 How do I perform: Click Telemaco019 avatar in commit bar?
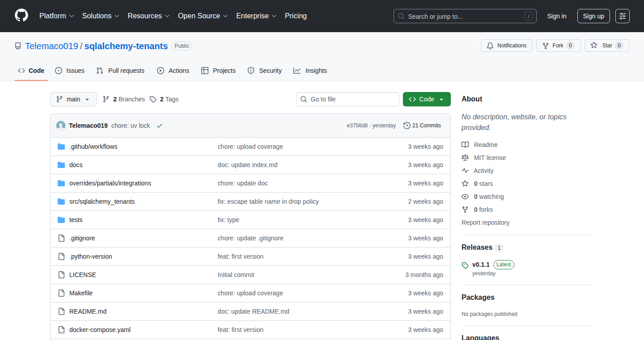click(61, 126)
